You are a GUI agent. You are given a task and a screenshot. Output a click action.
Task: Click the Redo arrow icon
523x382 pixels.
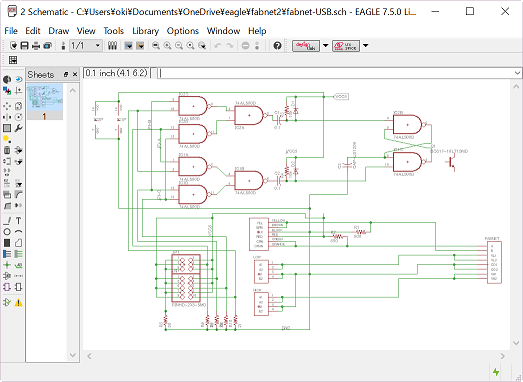click(229, 46)
